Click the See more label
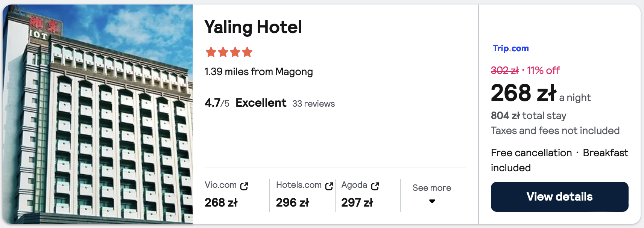The image size is (644, 228). pyautogui.click(x=431, y=188)
